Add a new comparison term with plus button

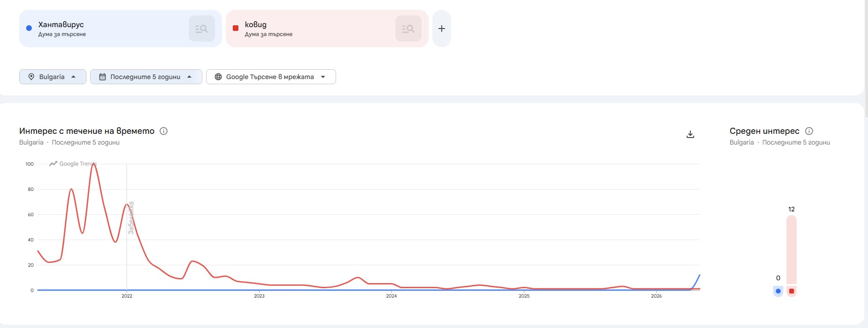click(x=442, y=29)
